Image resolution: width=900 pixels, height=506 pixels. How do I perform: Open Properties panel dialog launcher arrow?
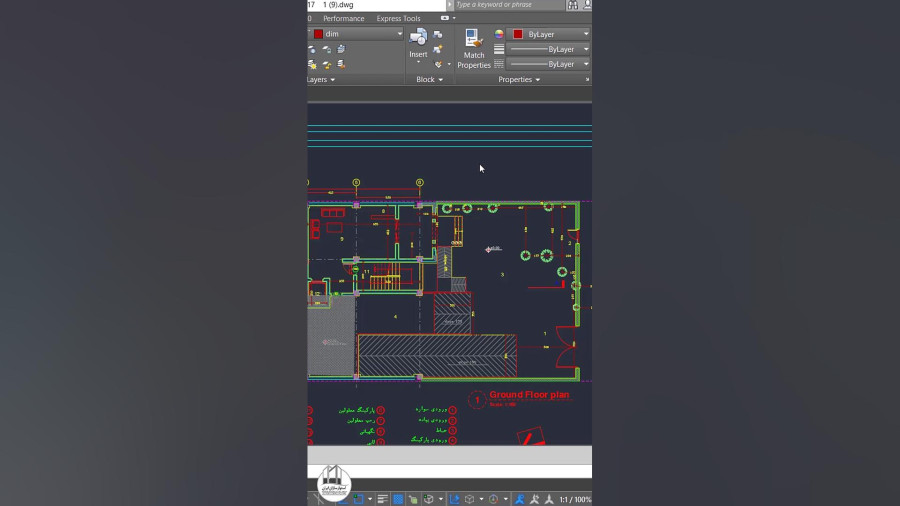tap(587, 80)
